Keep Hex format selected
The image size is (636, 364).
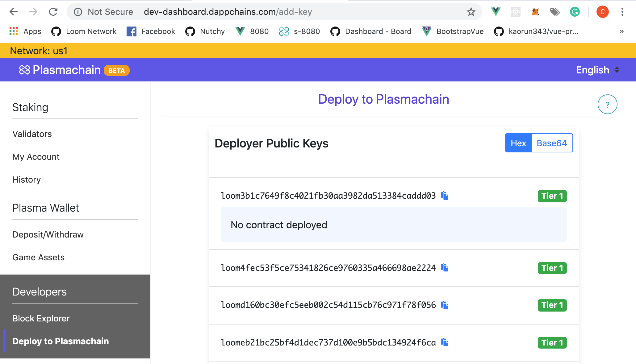pos(518,143)
